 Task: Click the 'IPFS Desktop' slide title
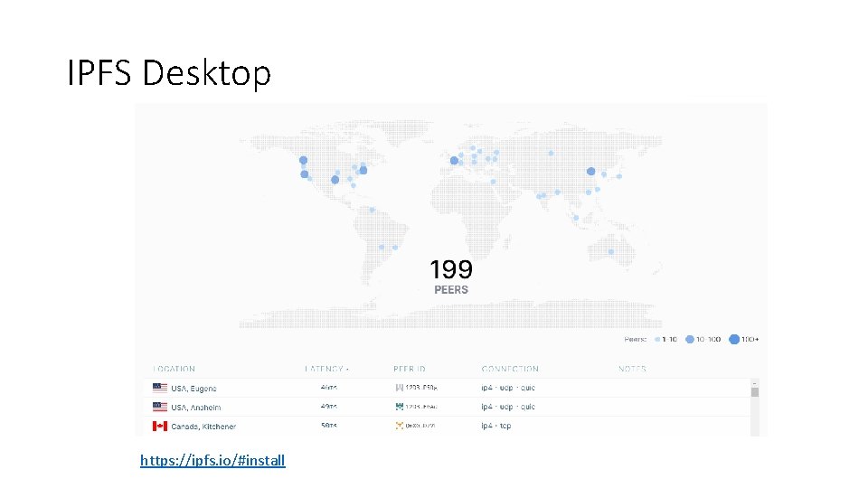point(169,72)
